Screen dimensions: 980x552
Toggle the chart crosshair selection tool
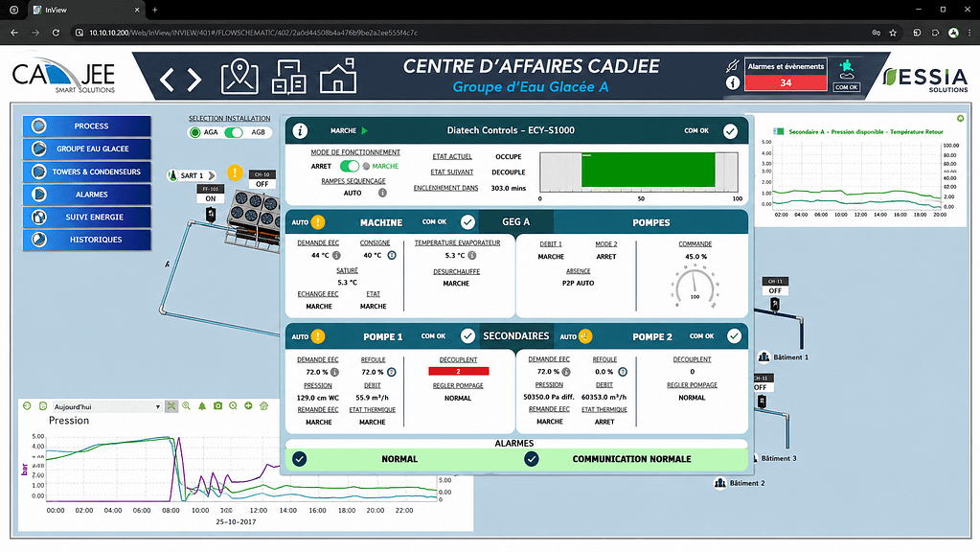point(171,406)
